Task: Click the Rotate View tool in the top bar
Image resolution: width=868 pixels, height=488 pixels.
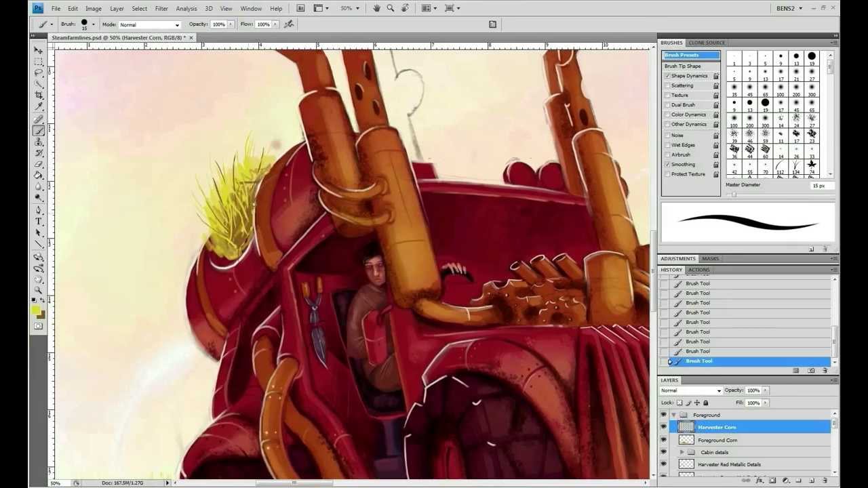Action: click(405, 8)
